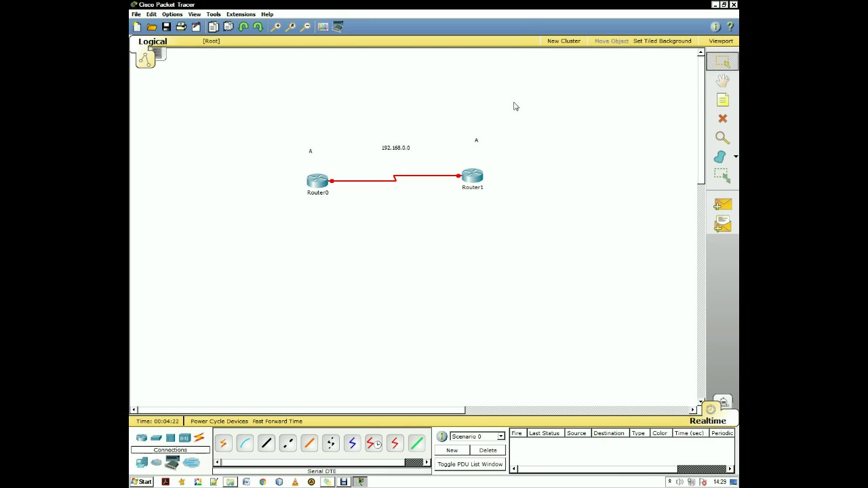
Task: Click Set Tiled Background button
Action: tap(662, 41)
